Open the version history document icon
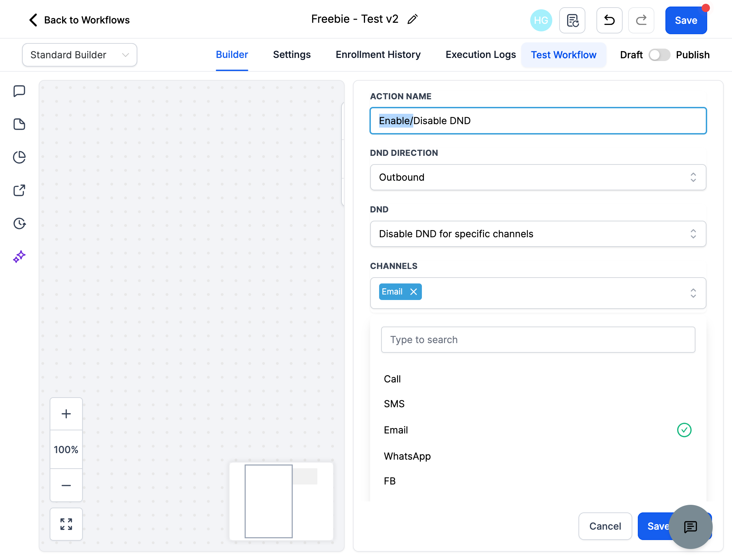Screen dimensions: 732x560 (572, 20)
